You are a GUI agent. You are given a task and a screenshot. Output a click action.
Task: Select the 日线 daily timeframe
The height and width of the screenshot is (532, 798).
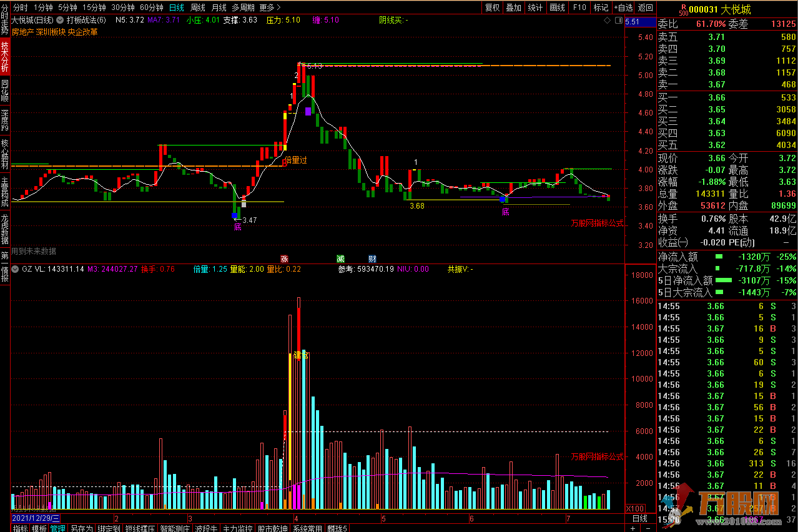point(177,7)
